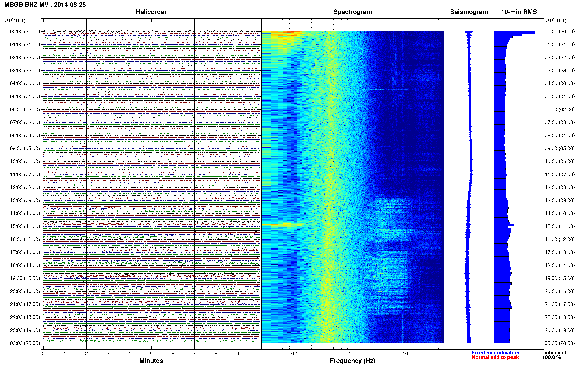Click the UTC (LT) label beside 10-min RMS

tap(556, 20)
